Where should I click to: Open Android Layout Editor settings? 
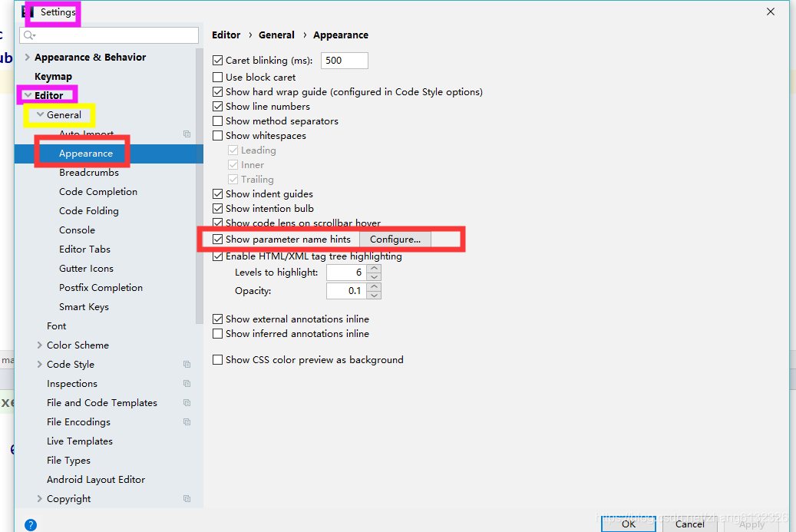[96, 480]
